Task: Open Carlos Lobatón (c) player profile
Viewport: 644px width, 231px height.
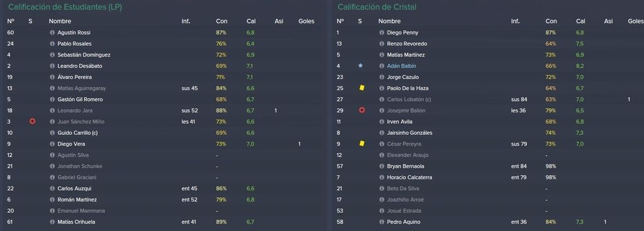Action: 410,99
